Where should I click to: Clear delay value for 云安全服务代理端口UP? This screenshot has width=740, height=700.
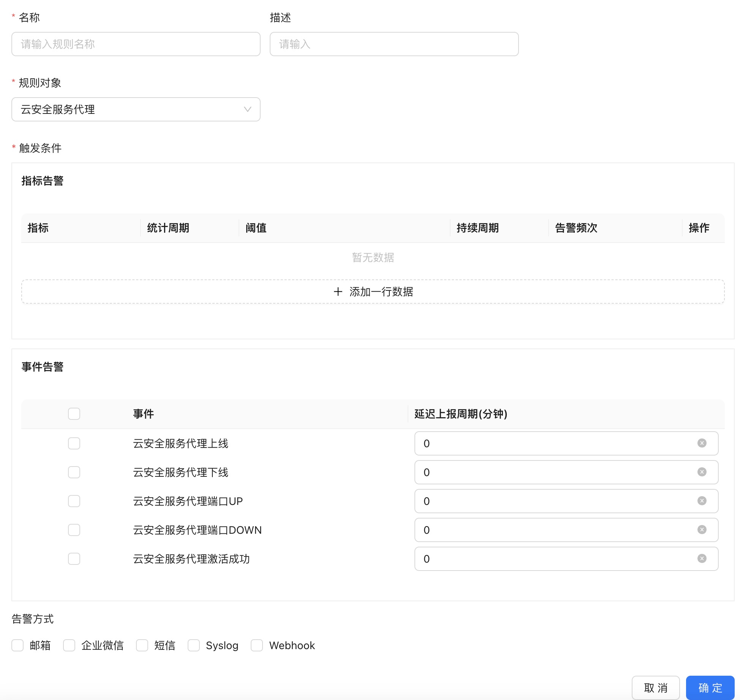tap(702, 501)
